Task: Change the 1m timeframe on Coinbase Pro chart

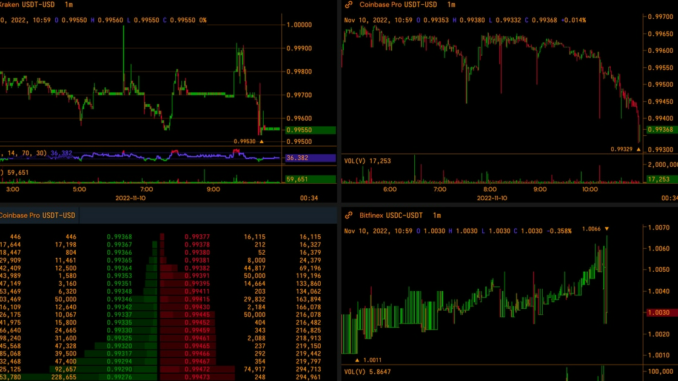Action: [451, 5]
